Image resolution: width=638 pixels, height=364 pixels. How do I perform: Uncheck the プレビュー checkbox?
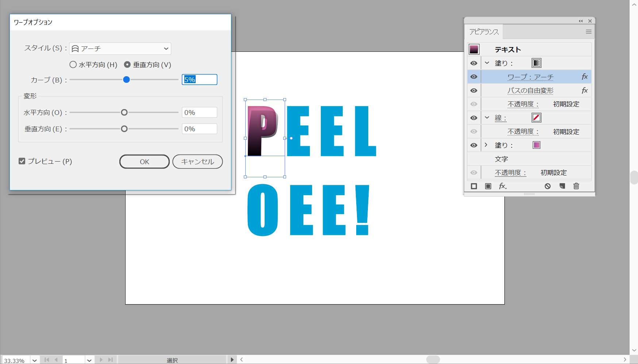coord(22,161)
